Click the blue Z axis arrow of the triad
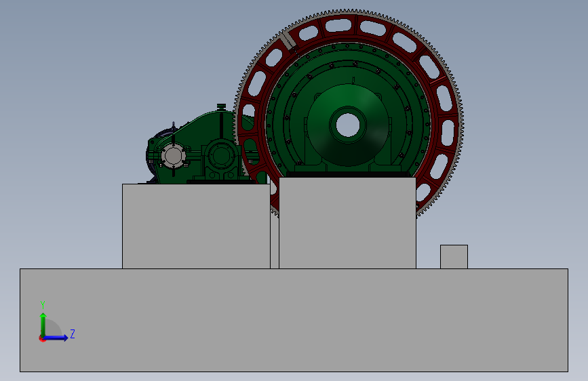Viewport: 588px width, 381px height. [x=56, y=338]
